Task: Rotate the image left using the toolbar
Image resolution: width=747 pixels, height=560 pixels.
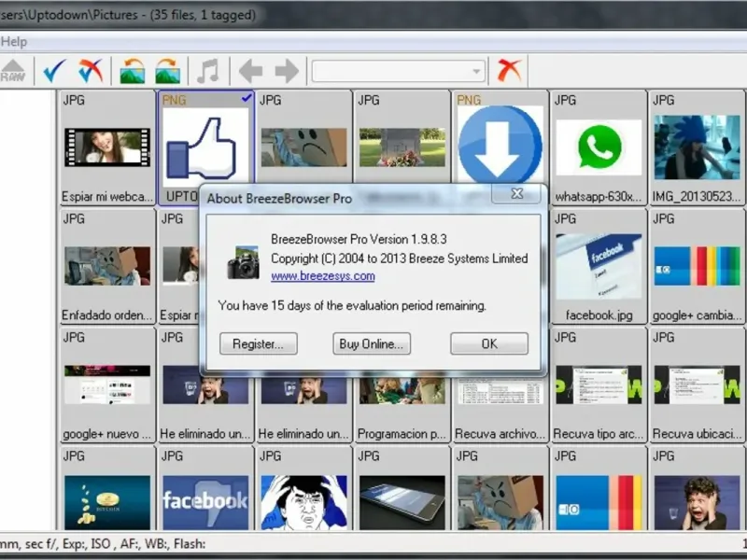Action: click(x=132, y=71)
